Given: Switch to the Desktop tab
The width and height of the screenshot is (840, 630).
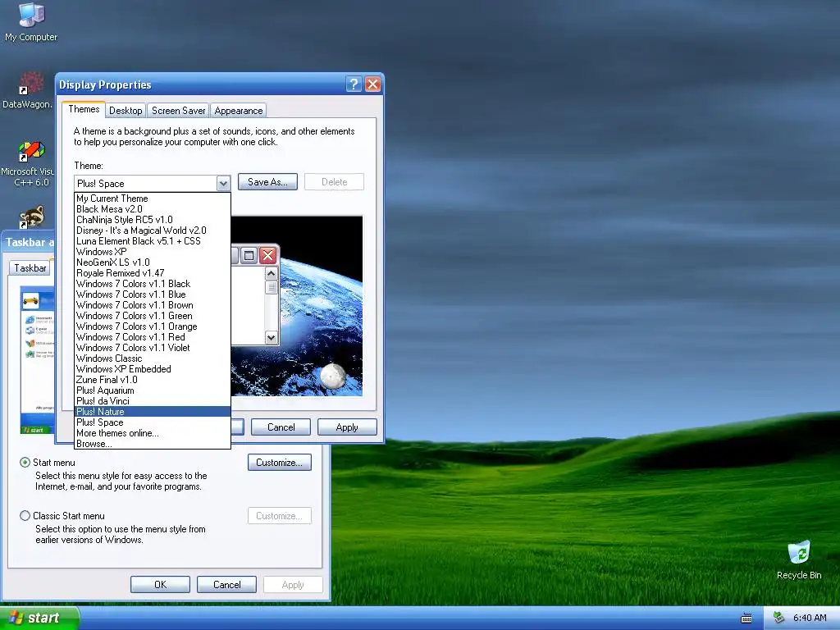Looking at the screenshot, I should [126, 111].
